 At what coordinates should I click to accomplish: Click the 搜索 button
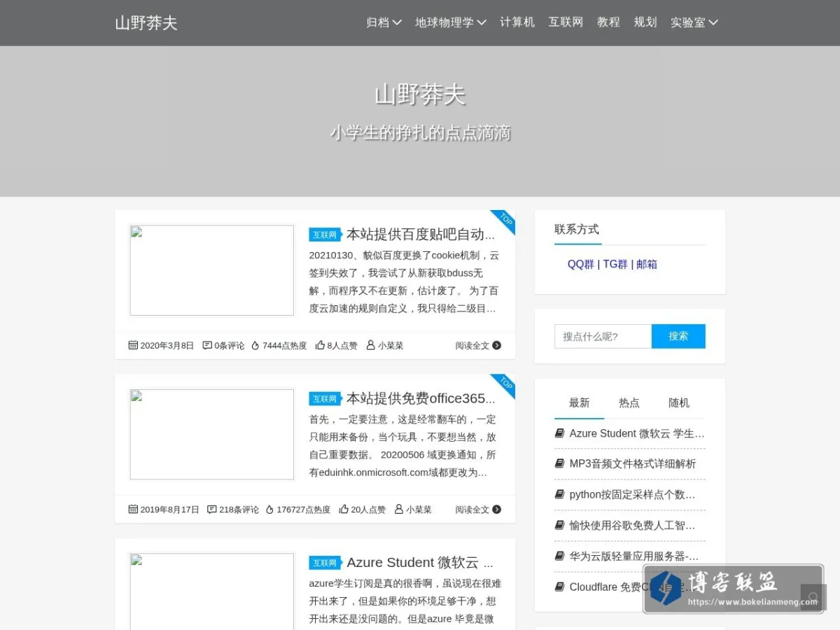pos(678,336)
